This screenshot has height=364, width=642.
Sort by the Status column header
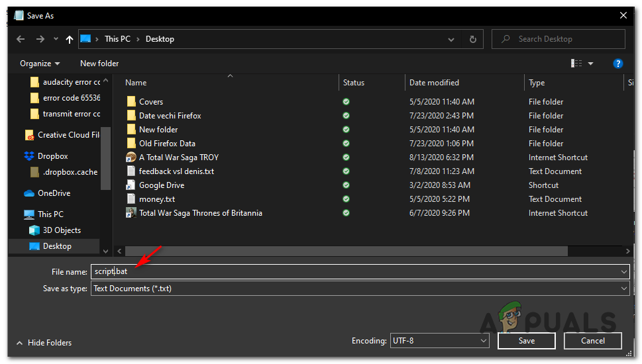click(353, 83)
